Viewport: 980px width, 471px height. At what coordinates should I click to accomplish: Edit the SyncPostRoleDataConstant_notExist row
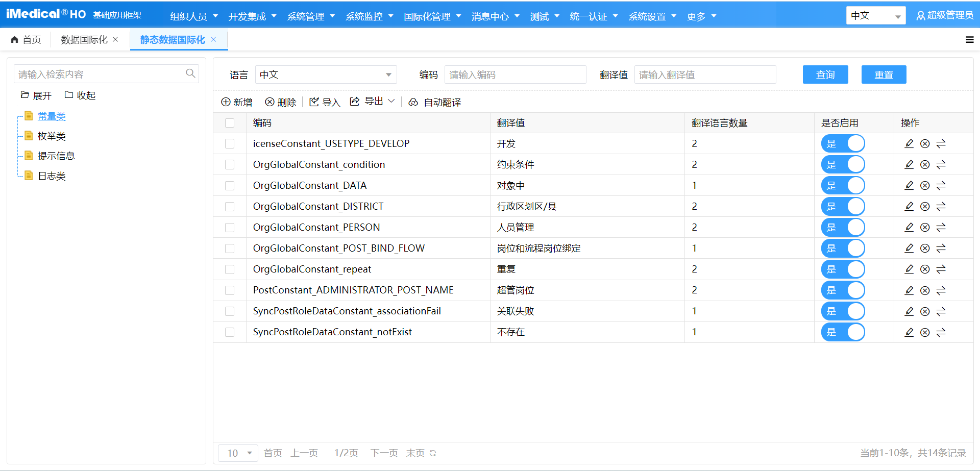click(x=909, y=332)
